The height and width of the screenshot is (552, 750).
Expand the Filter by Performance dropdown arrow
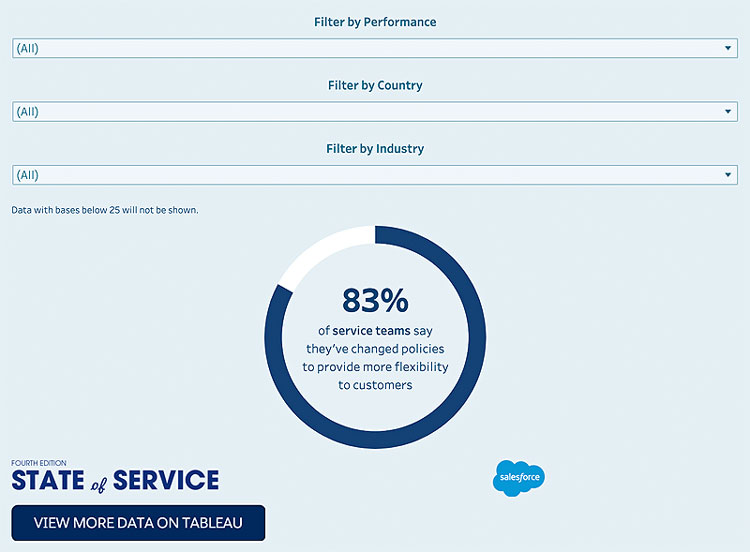click(728, 48)
